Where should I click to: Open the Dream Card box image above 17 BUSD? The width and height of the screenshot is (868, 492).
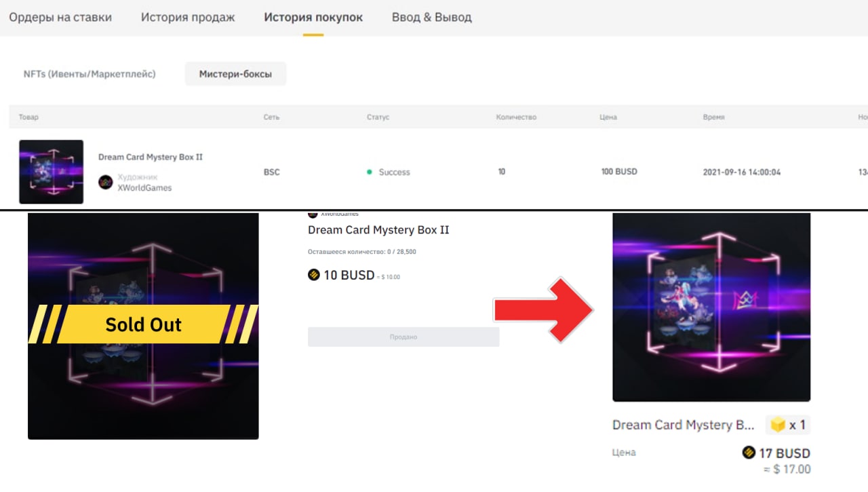click(711, 307)
